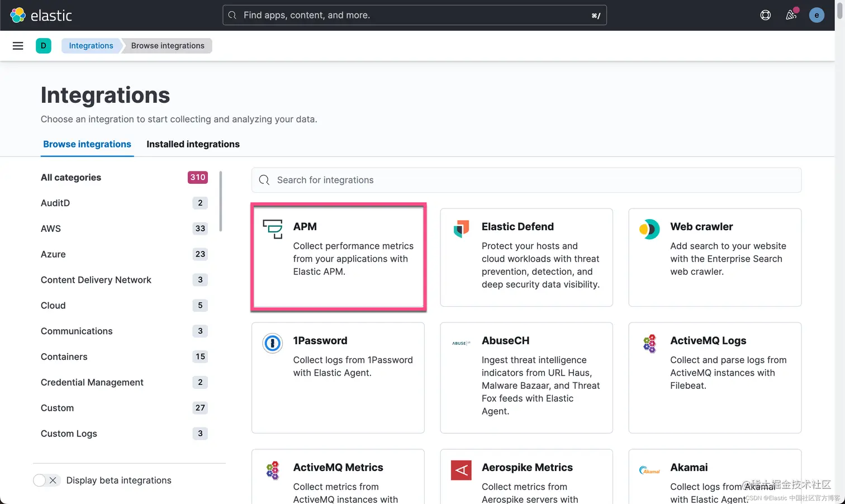Click the 310 count badge

(198, 177)
